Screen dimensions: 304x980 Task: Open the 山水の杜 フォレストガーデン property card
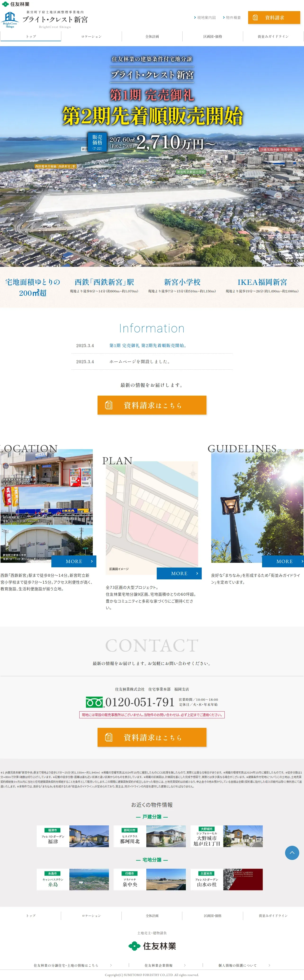tap(226, 879)
